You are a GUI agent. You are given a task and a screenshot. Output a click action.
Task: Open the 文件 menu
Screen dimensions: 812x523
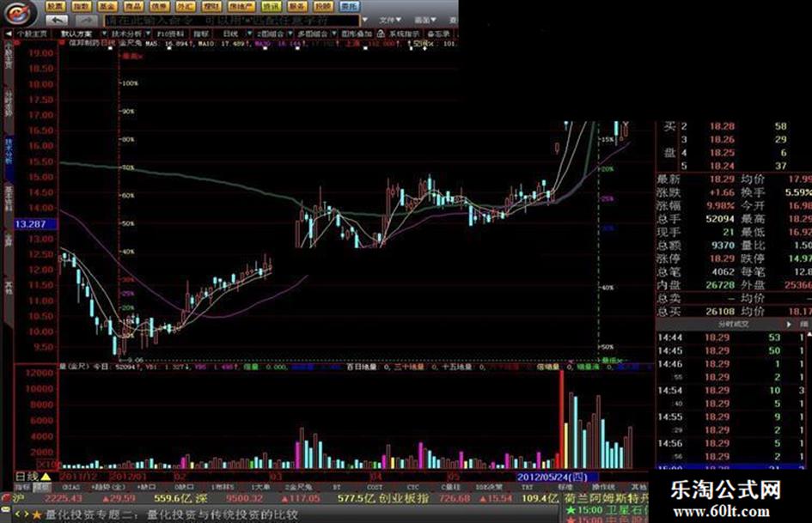coord(390,21)
